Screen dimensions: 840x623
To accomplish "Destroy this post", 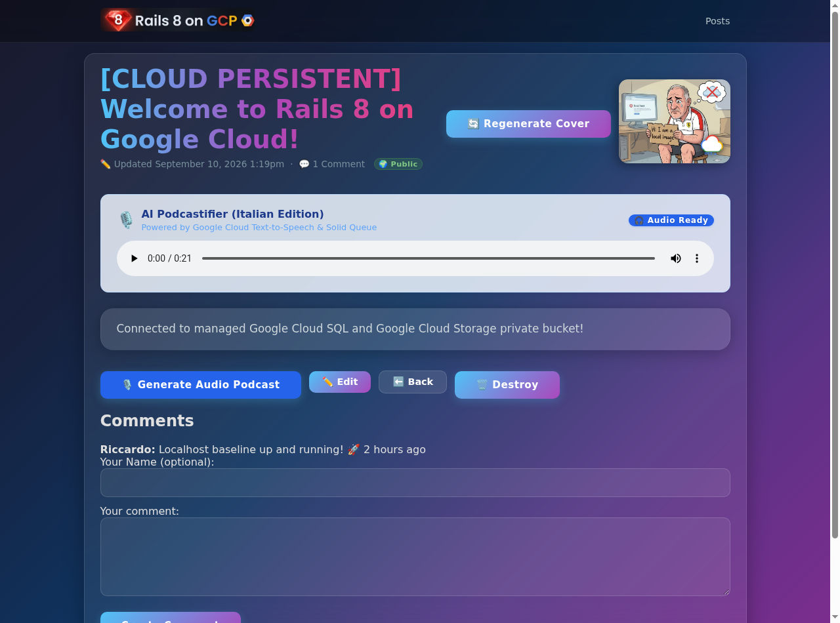I will 507,385.
